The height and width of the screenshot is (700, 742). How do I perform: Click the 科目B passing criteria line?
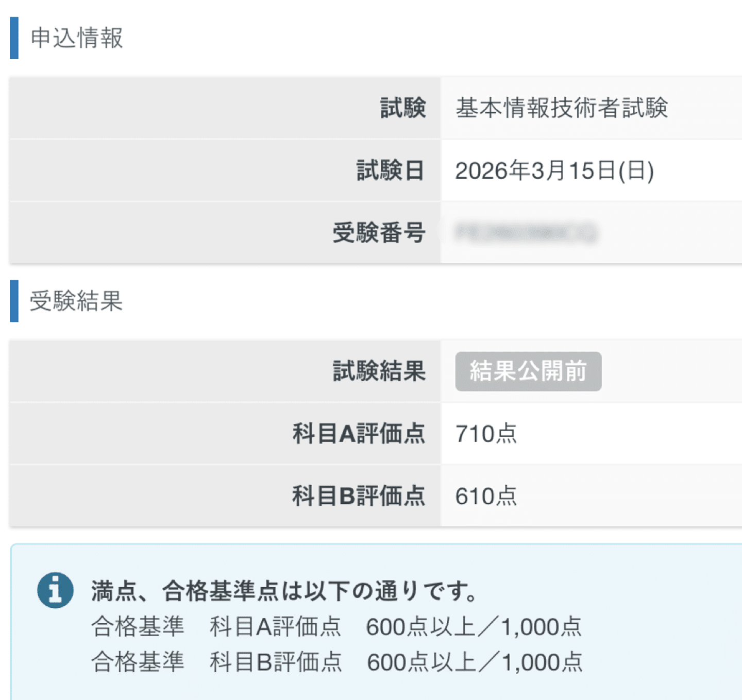[x=336, y=662]
